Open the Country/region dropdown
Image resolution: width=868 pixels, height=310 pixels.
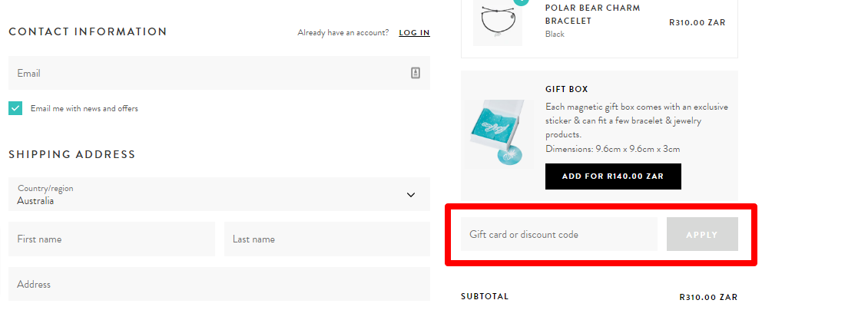[219, 194]
